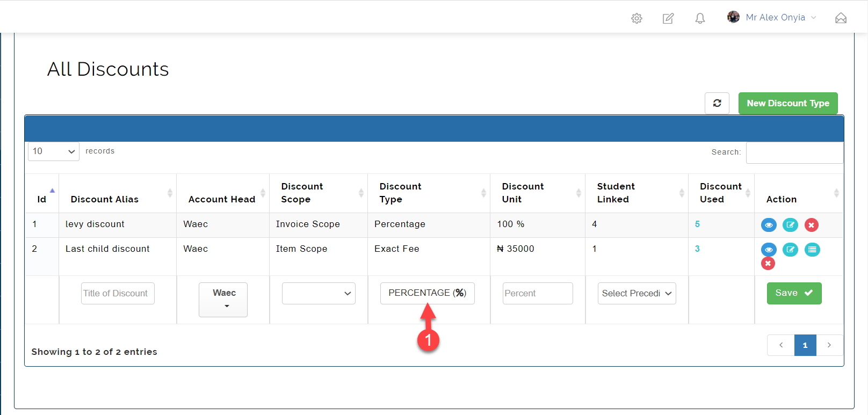Image resolution: width=868 pixels, height=415 pixels.
Task: Open the discount used link 5
Action: (697, 224)
